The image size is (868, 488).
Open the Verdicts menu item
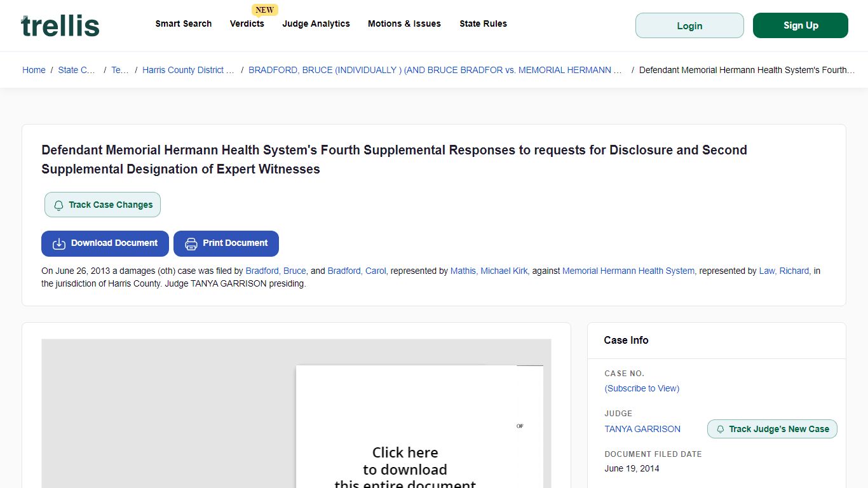247,24
